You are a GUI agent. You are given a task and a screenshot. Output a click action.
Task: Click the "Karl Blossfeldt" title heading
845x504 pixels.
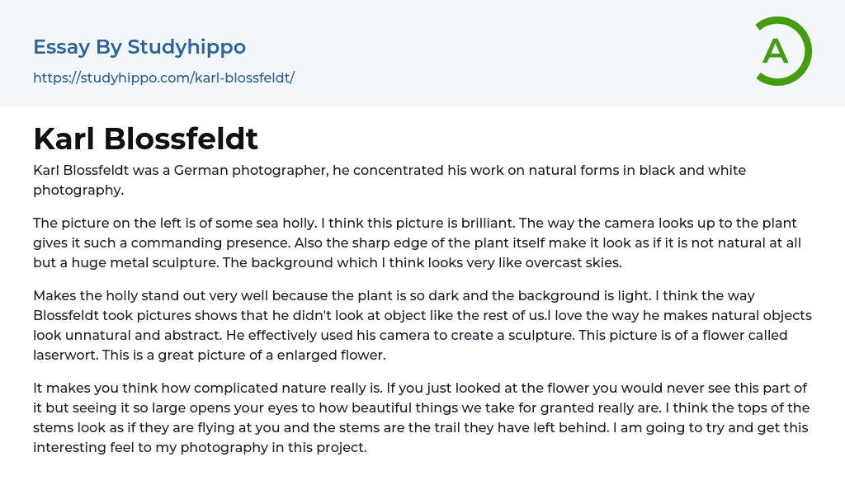145,139
